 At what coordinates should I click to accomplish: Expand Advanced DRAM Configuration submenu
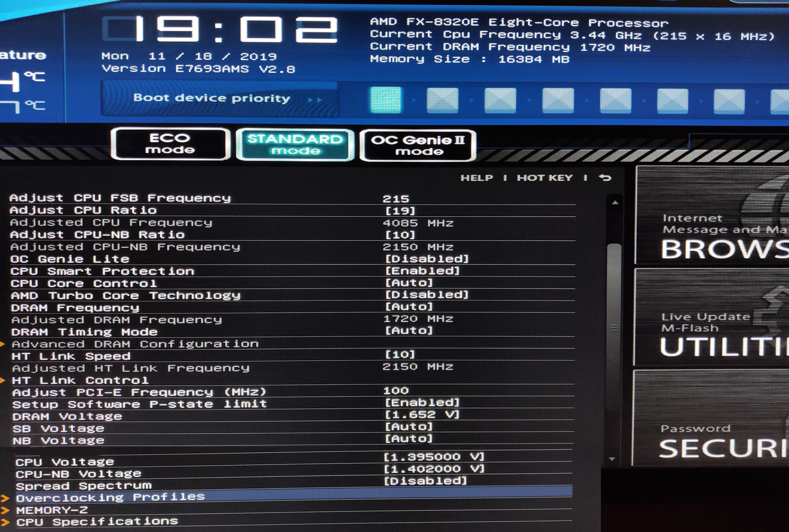[x=135, y=344]
